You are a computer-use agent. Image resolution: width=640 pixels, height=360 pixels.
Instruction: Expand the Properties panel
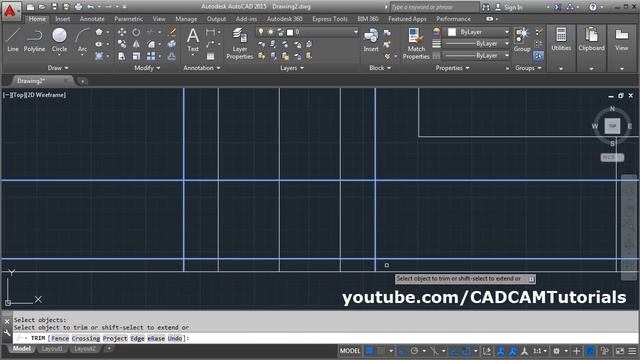(452, 68)
